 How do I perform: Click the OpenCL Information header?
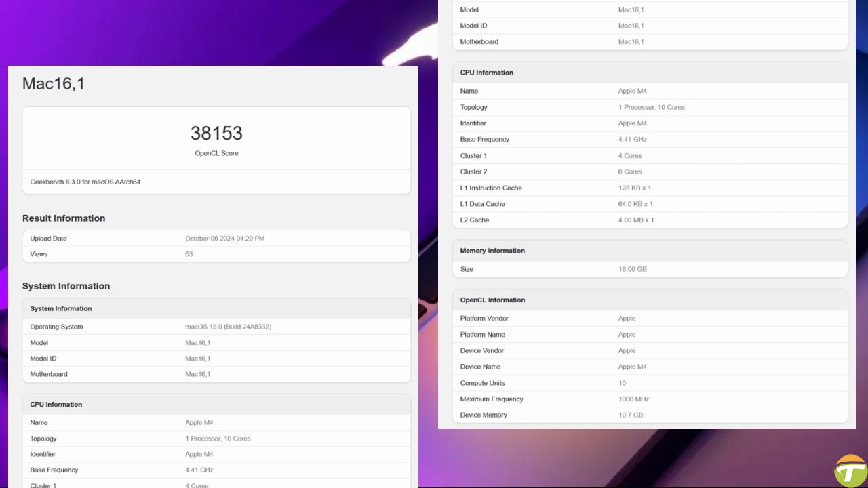pyautogui.click(x=493, y=300)
